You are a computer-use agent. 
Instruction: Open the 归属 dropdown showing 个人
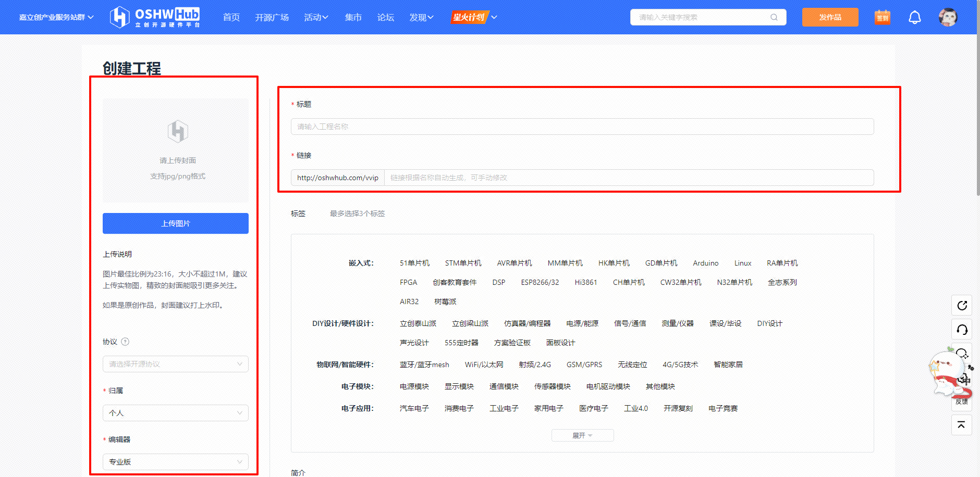(x=176, y=413)
